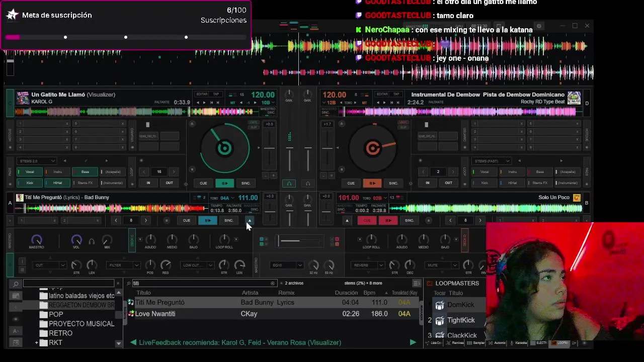This screenshot has height=362, width=644.
Task: Toggle the Bass stem pad on deck C
Action: (85, 172)
